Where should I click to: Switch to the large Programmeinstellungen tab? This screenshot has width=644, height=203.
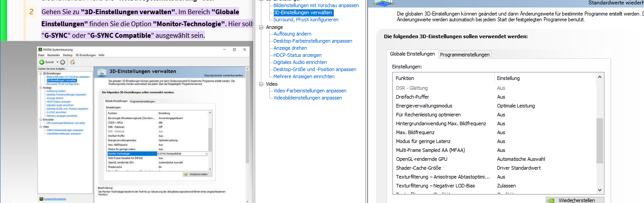pos(464,55)
